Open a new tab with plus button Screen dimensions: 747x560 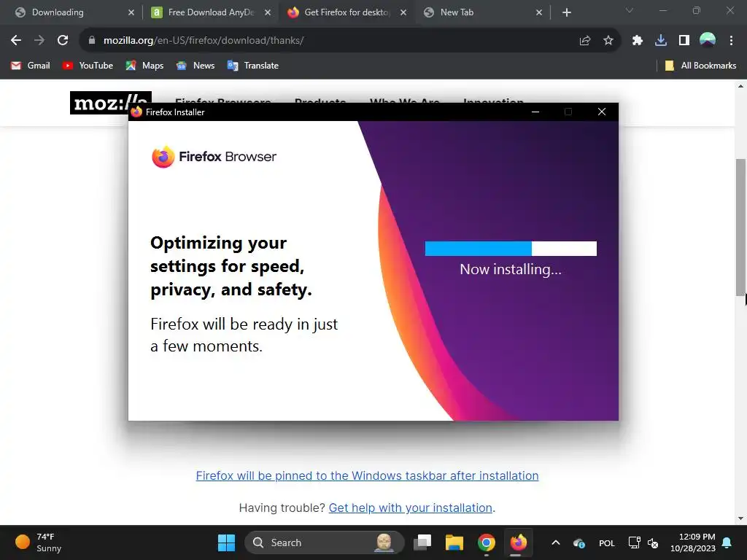(x=566, y=12)
